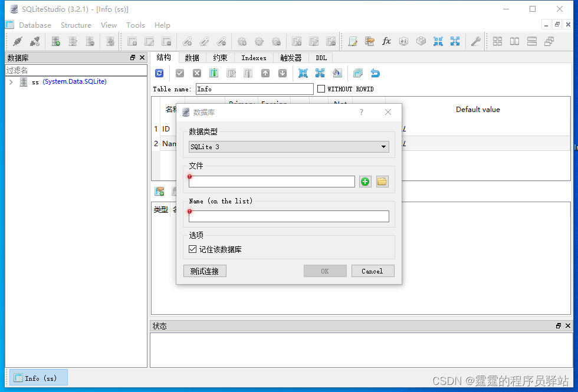This screenshot has width=578, height=392.
Task: Click the tile windows grid icon
Action: tap(497, 41)
